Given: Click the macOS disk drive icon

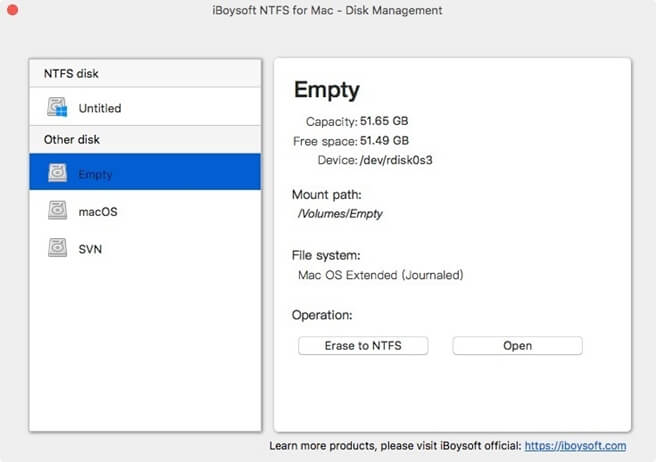Looking at the screenshot, I should (57, 210).
